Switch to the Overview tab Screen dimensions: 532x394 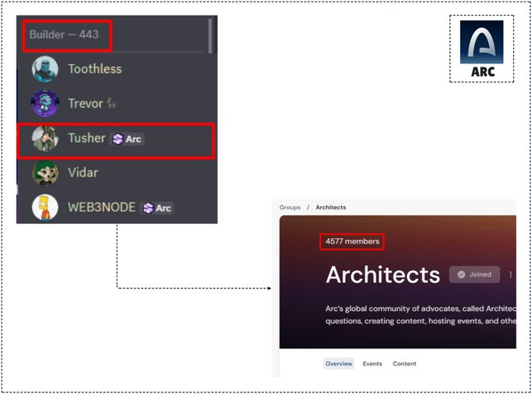click(339, 363)
